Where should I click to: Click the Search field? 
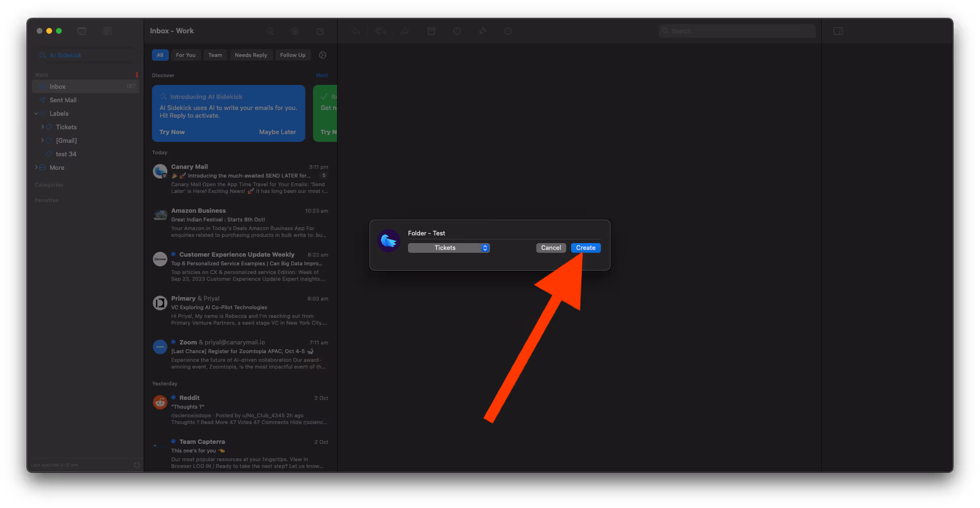coord(737,31)
